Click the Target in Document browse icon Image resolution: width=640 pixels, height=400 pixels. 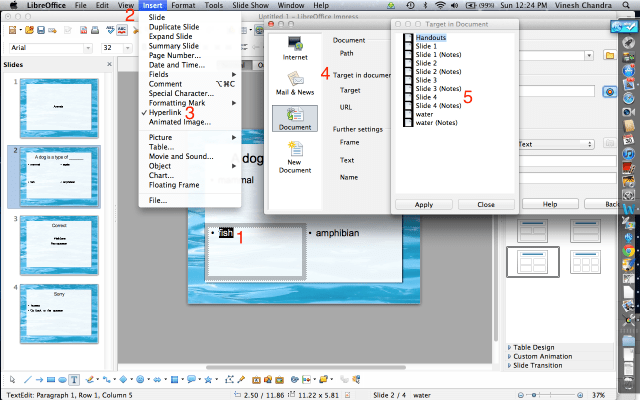611,91
